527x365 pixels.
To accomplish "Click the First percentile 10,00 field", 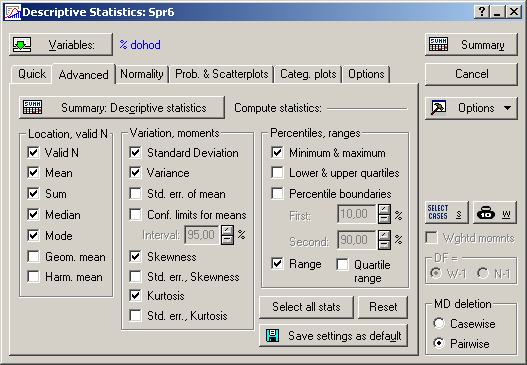I will tap(357, 214).
